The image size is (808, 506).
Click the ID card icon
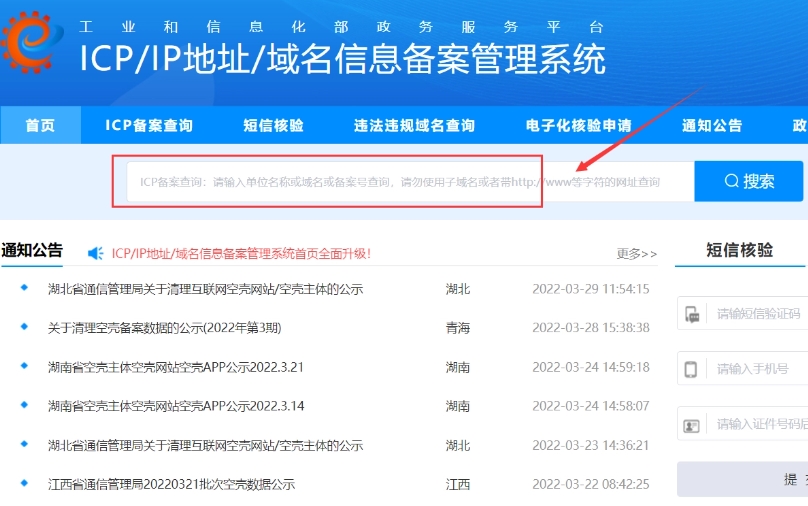[x=691, y=425]
